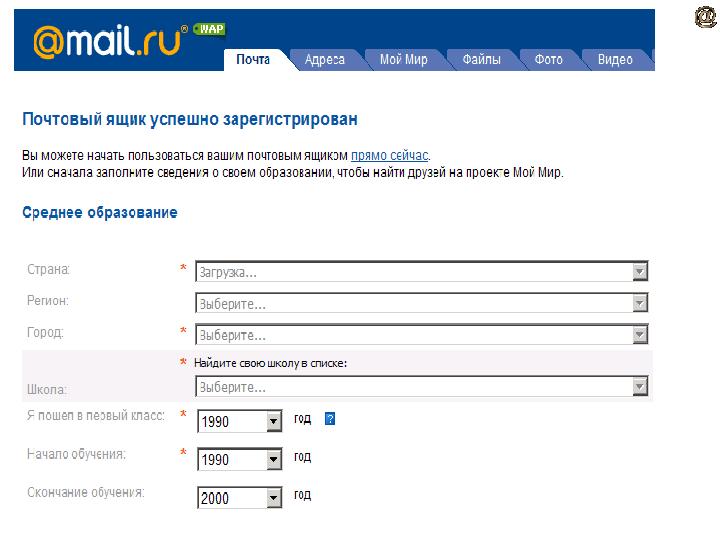720x540 pixels.
Task: Open the Видео tab
Action: click(615, 60)
